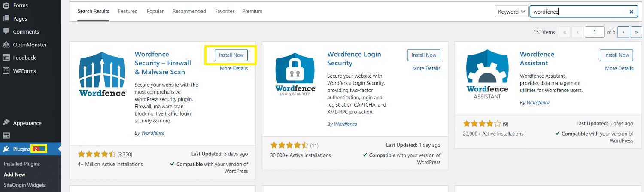Image resolution: width=644 pixels, height=192 pixels.
Task: Click the Pages sidebar icon
Action: tap(6, 18)
